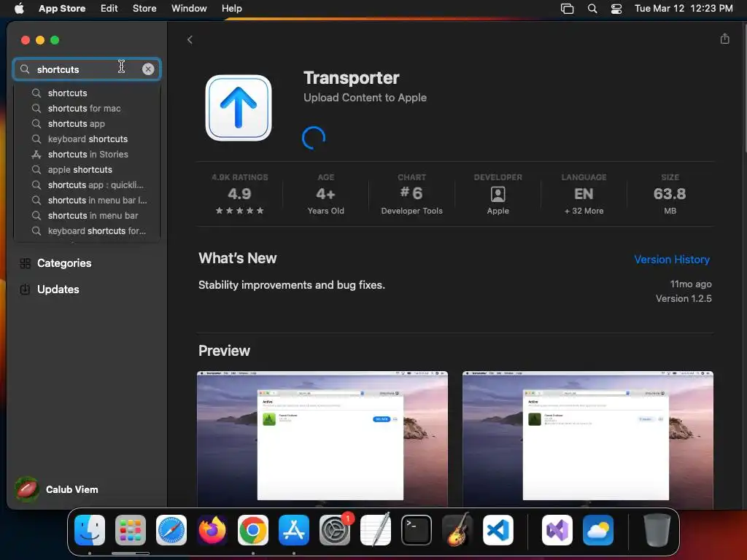This screenshot has height=560, width=747.
Task: Open the App Store menu
Action: pyautogui.click(x=62, y=8)
